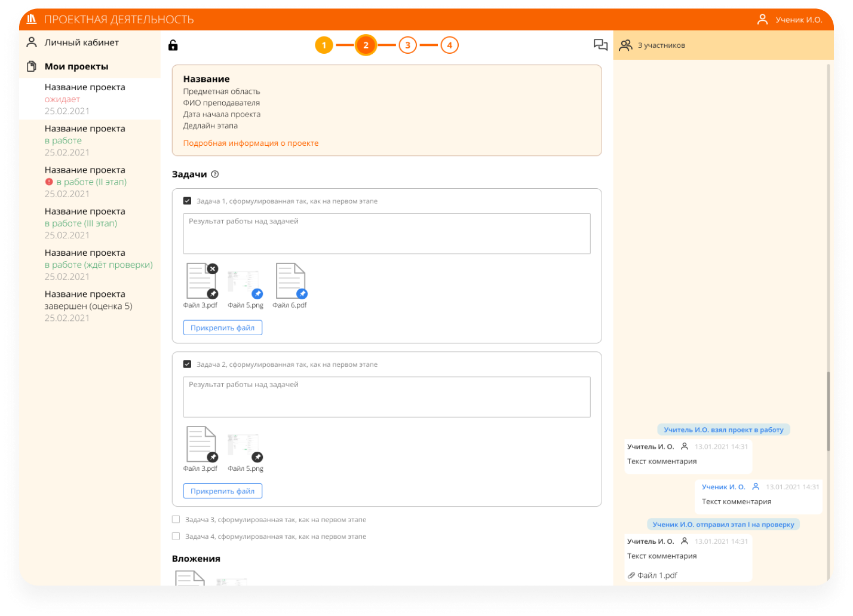Remove Файл 3.pdf using its X badge
Viewport: 853px width, 616px height.
(213, 269)
